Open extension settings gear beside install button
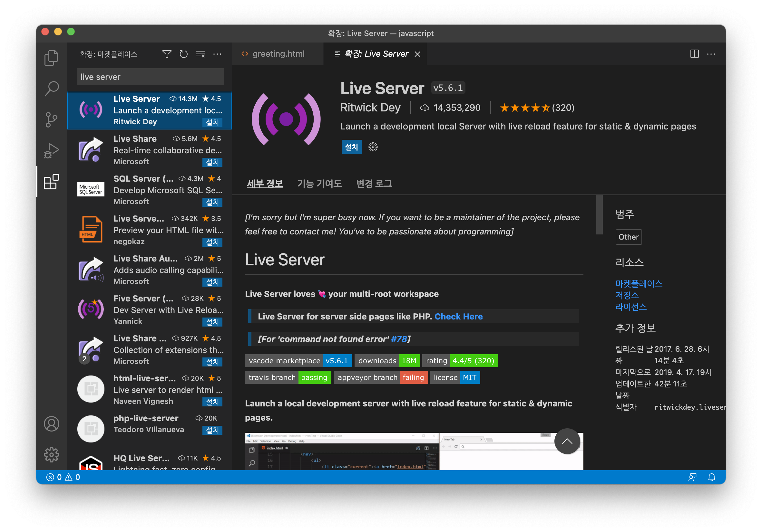This screenshot has height=532, width=762. pos(373,147)
